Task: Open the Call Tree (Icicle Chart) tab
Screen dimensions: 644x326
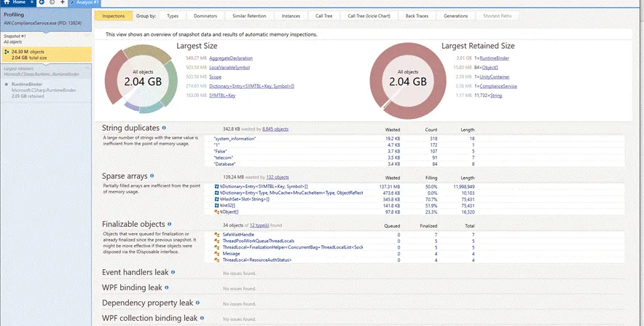Action: [369, 15]
